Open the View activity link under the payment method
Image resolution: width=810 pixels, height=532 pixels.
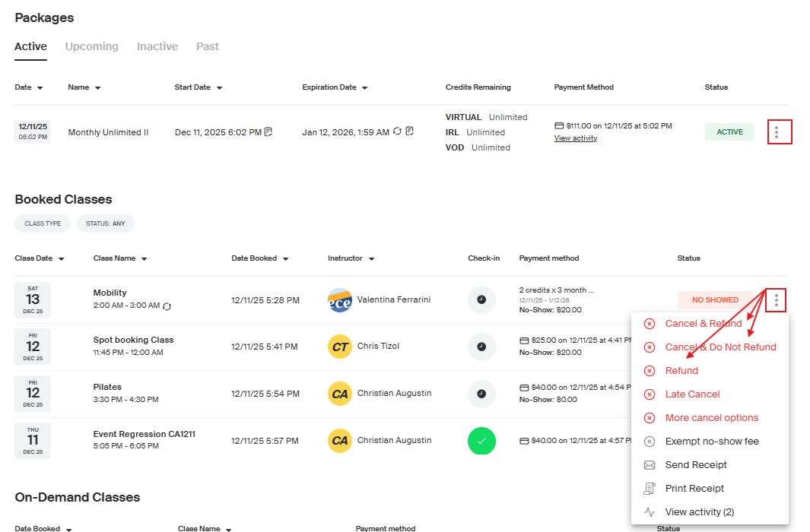point(576,138)
